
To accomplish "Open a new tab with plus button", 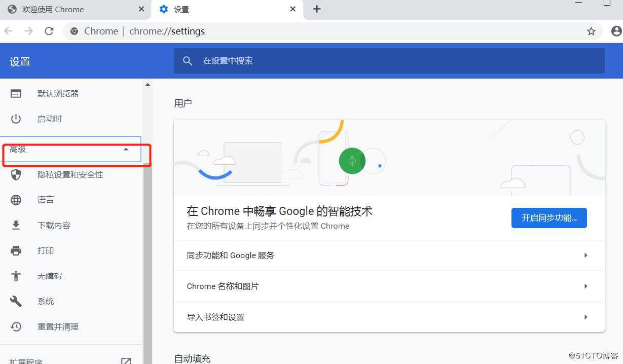I will (317, 9).
